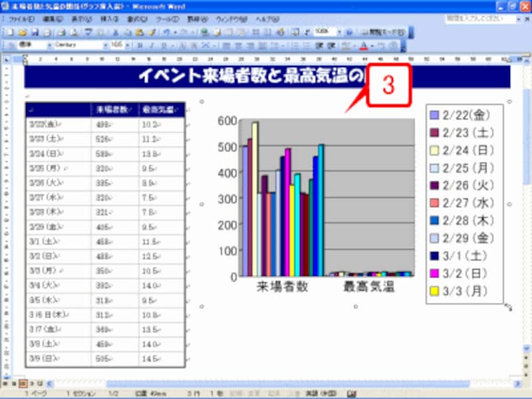Click the Font Color 'A' icon
Screen dimensions: 532x399
[x=362, y=45]
